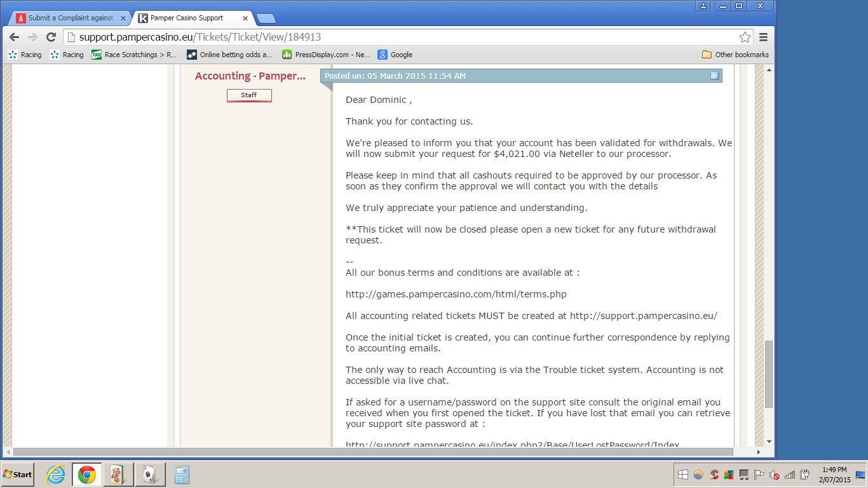Click the blue and orange globe tray icon
Viewport: 868px width, 488px height.
point(698,475)
